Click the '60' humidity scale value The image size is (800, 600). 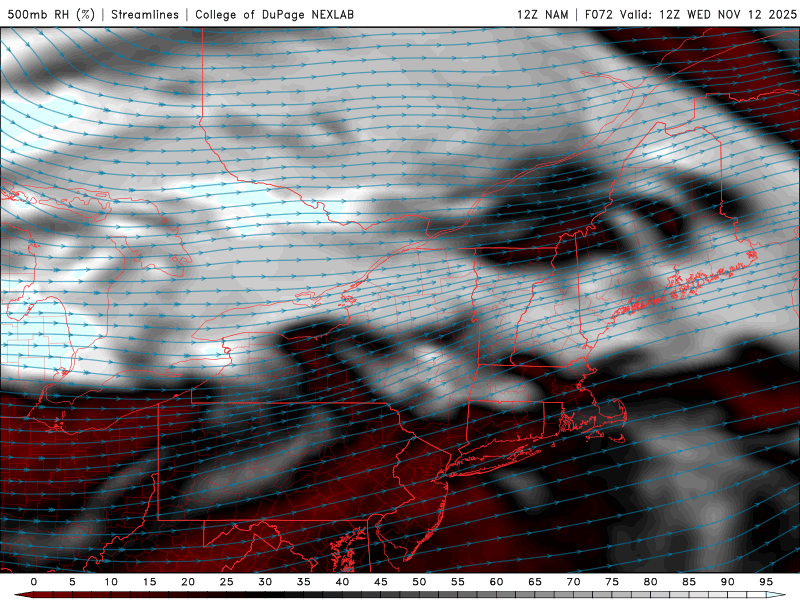496,582
